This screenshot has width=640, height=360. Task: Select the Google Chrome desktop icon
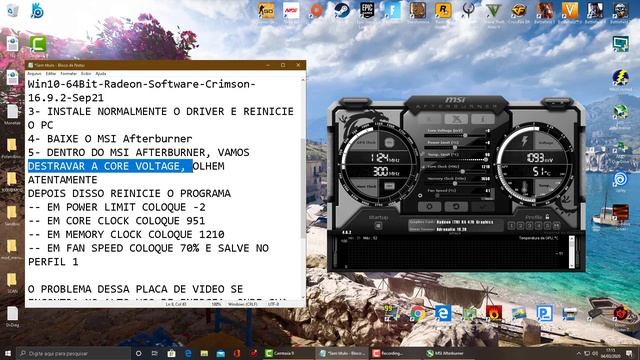[x=418, y=313]
